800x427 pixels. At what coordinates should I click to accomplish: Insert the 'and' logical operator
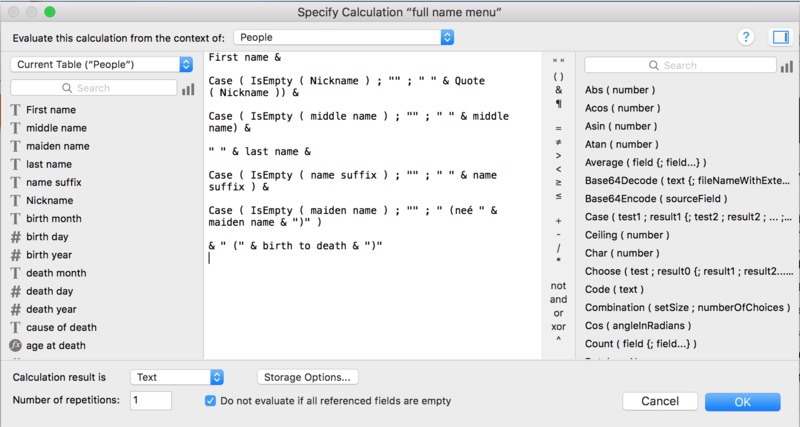558,299
